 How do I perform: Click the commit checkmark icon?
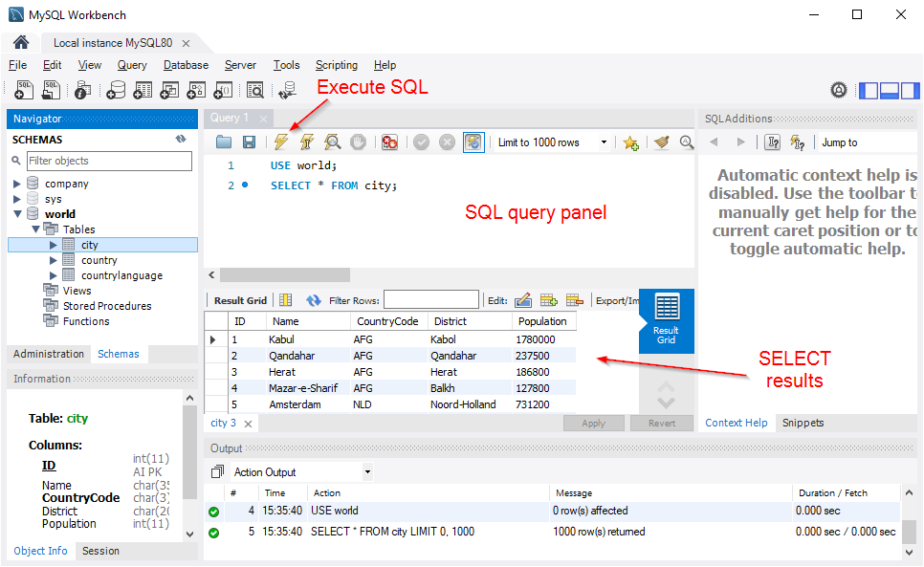[x=421, y=142]
